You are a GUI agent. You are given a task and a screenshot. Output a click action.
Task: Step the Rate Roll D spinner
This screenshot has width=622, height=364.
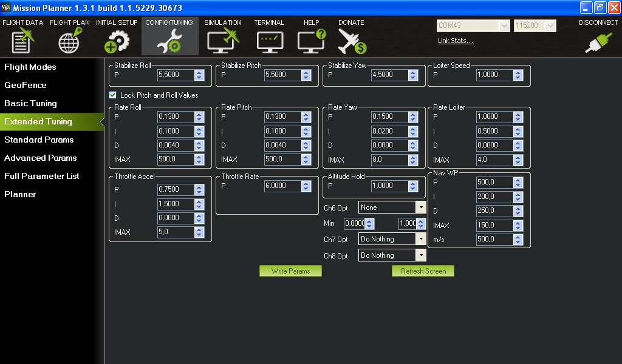199,146
